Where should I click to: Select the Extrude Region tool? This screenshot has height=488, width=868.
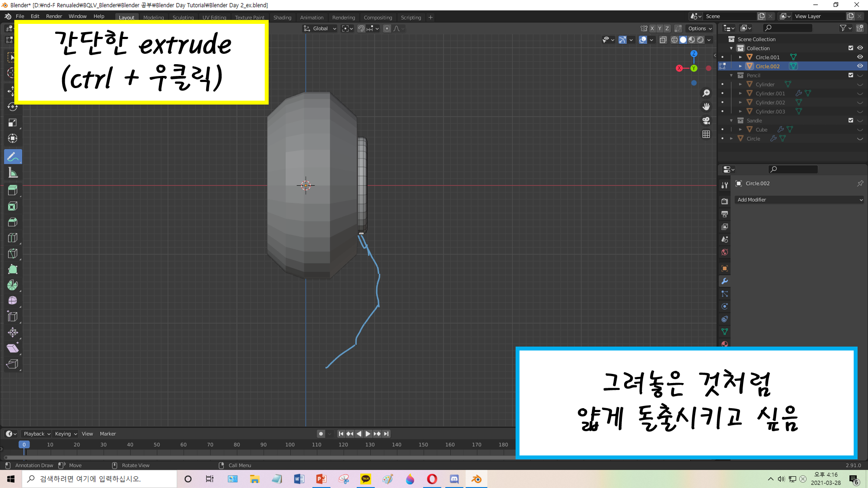(13, 190)
